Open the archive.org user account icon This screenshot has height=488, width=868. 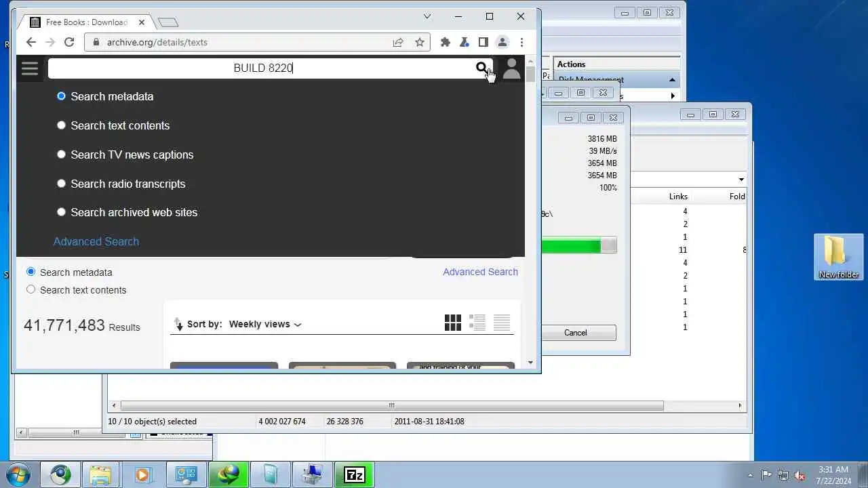pyautogui.click(x=512, y=68)
